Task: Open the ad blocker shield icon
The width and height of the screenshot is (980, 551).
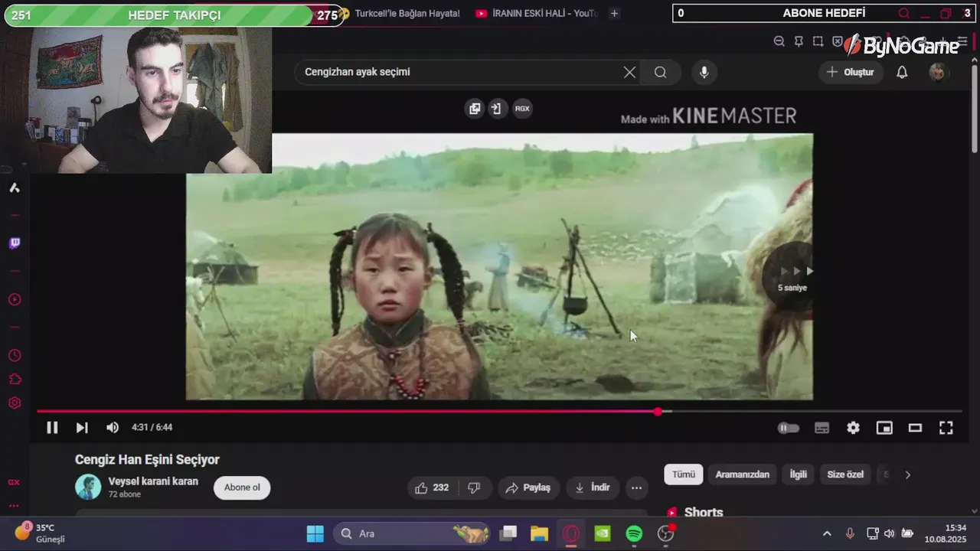Action: click(x=838, y=41)
